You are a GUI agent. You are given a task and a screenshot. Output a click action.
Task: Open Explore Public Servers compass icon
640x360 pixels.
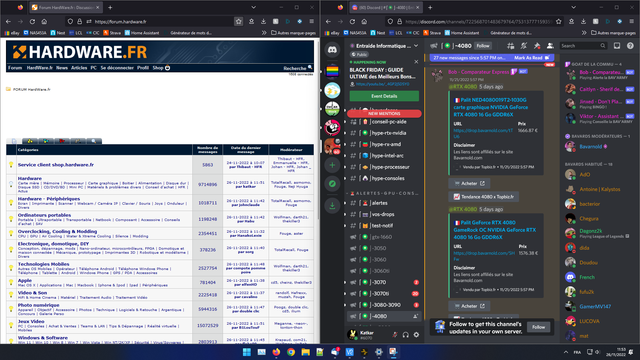[x=332, y=184]
